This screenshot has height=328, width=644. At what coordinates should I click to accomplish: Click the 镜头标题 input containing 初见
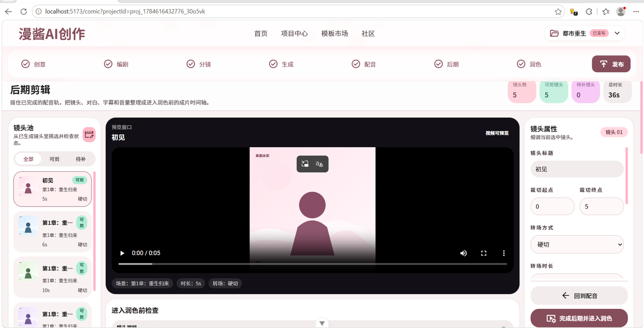click(x=577, y=169)
